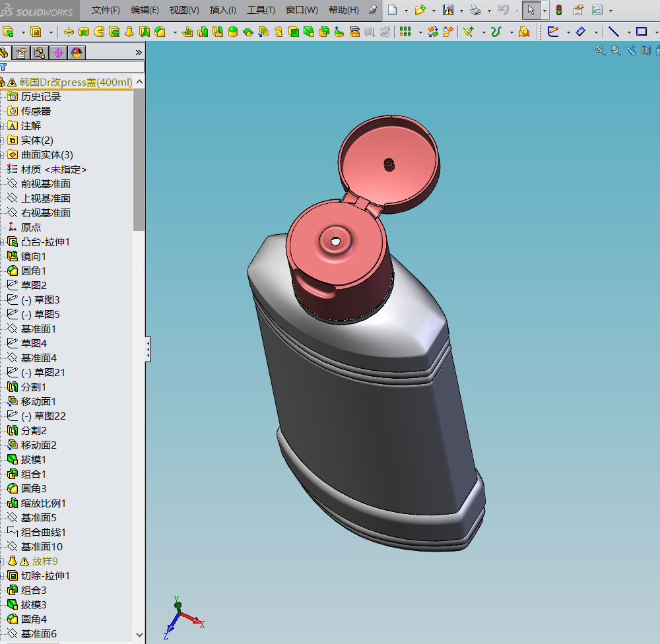The image size is (660, 644).
Task: Switch to the DisplayManager color ball tab
Action: pyautogui.click(x=77, y=53)
